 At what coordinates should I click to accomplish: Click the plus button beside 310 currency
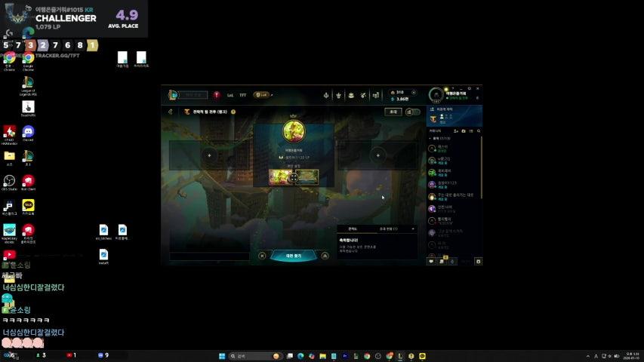click(x=414, y=92)
